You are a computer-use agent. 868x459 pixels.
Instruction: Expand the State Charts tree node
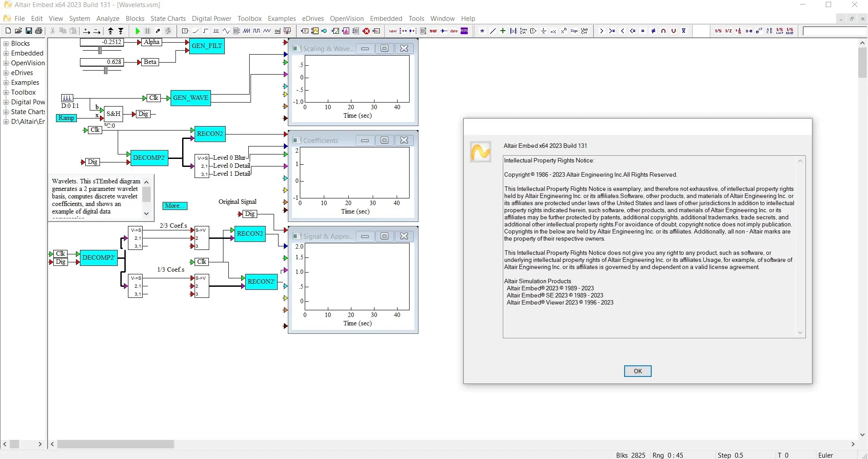pos(6,112)
